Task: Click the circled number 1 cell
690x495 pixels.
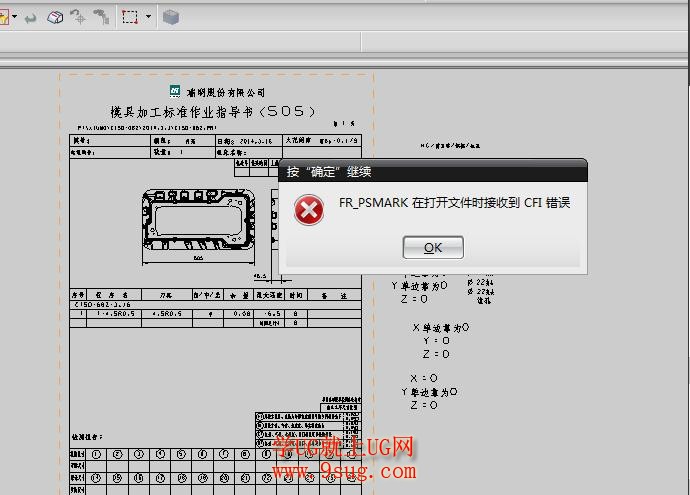Action: pyautogui.click(x=96, y=455)
